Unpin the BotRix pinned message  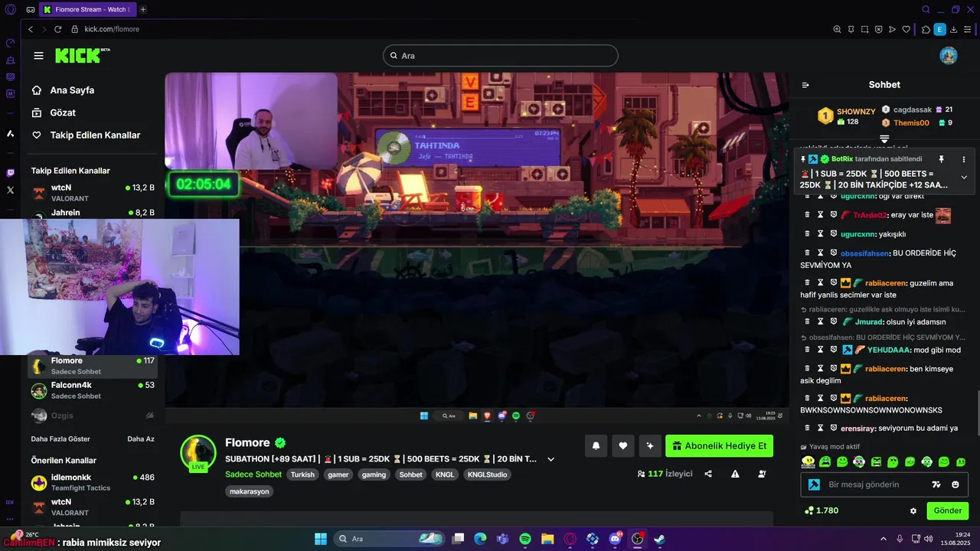941,159
